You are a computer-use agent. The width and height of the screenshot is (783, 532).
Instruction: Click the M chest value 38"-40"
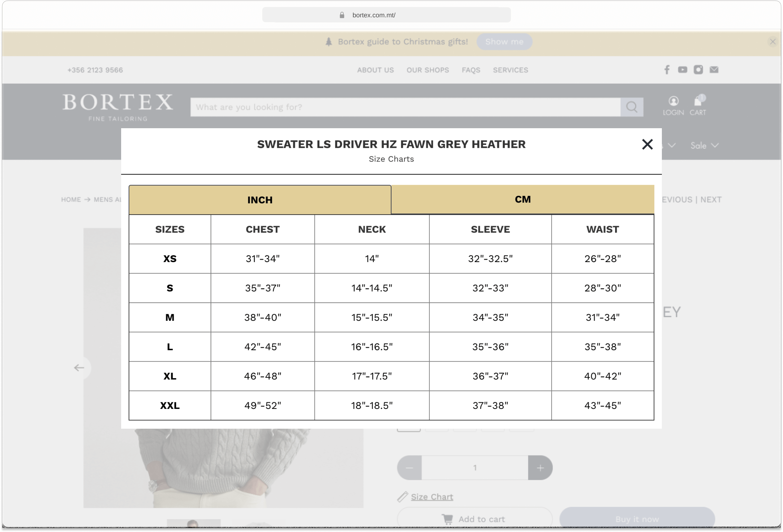[263, 317]
